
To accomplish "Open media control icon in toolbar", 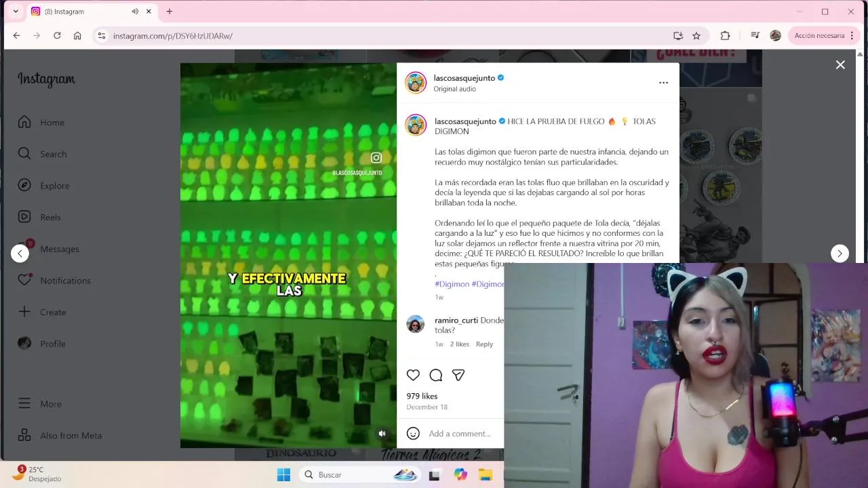I will pyautogui.click(x=755, y=36).
